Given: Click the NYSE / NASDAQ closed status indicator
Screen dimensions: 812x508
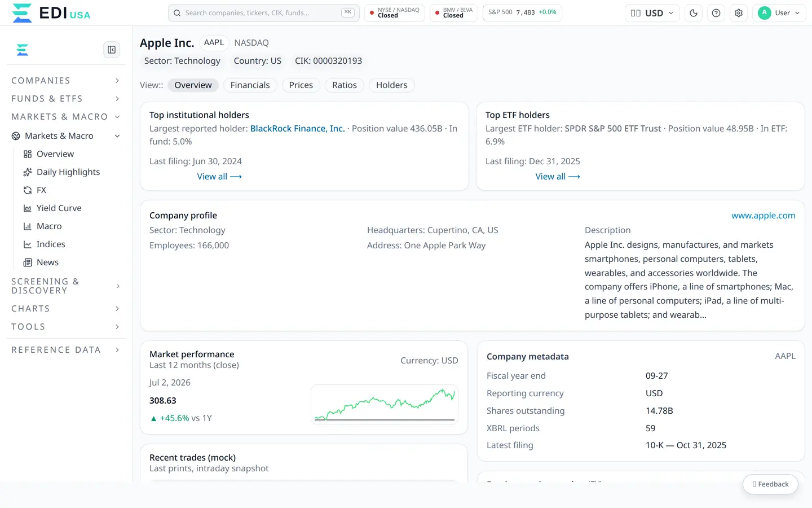Looking at the screenshot, I should [x=395, y=13].
